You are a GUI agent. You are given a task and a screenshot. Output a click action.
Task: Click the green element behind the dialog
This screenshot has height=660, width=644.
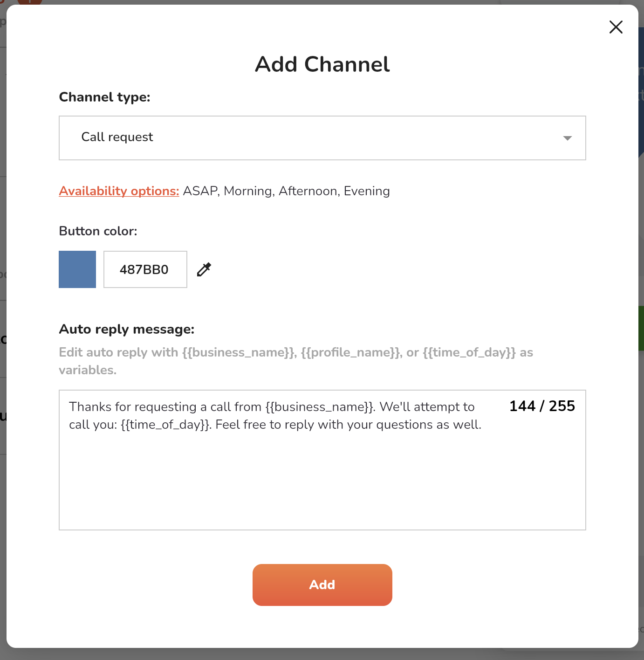(641, 328)
